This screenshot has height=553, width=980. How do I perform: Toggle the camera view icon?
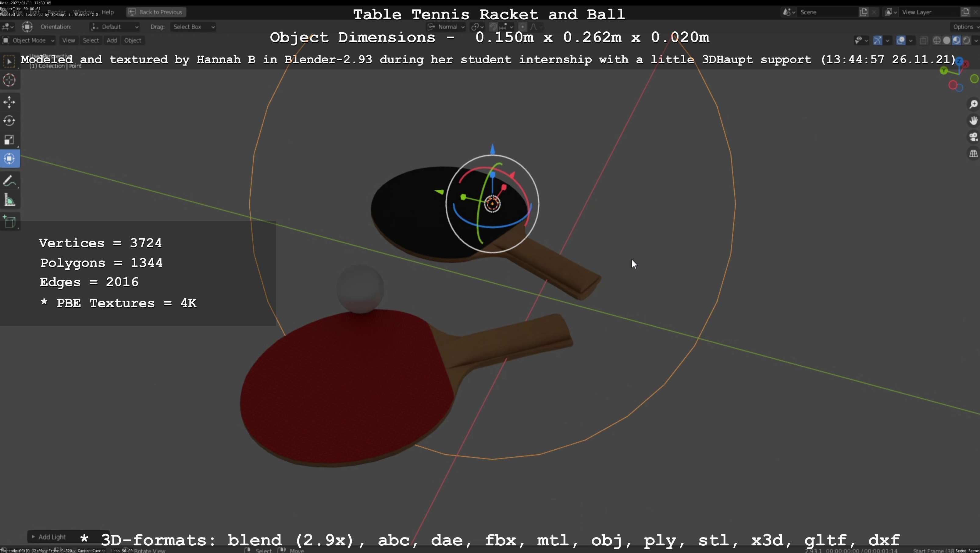[973, 137]
